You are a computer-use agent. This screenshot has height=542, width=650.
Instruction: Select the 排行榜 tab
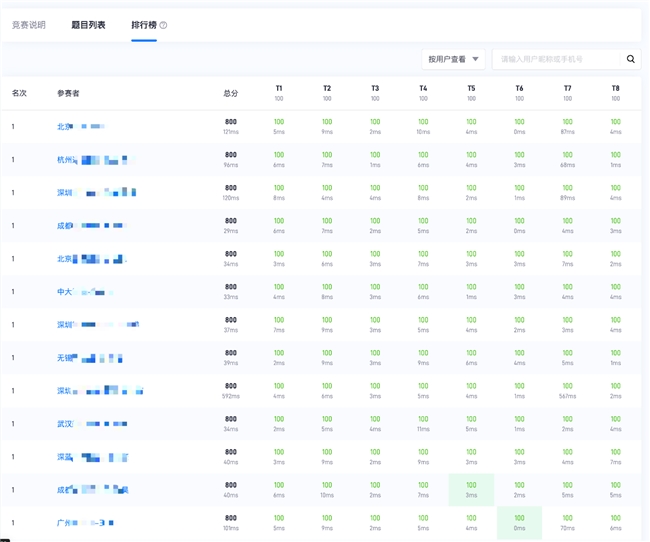pos(144,25)
